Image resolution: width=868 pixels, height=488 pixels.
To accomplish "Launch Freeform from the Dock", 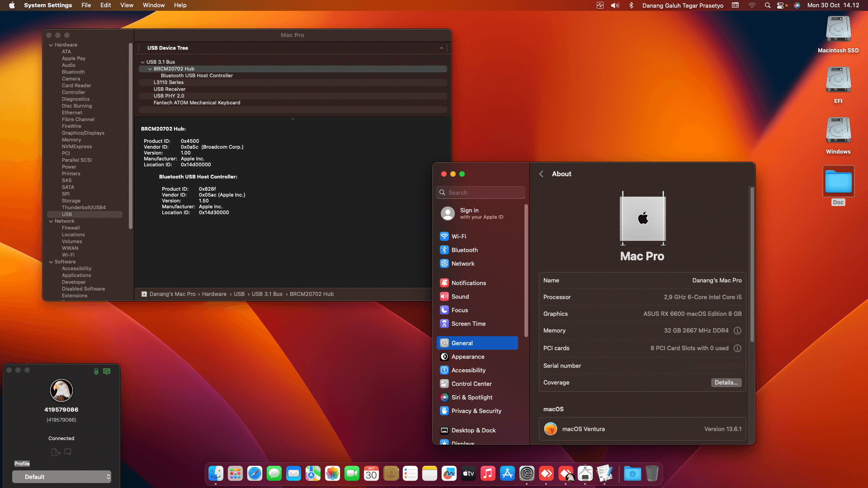I will pyautogui.click(x=449, y=474).
